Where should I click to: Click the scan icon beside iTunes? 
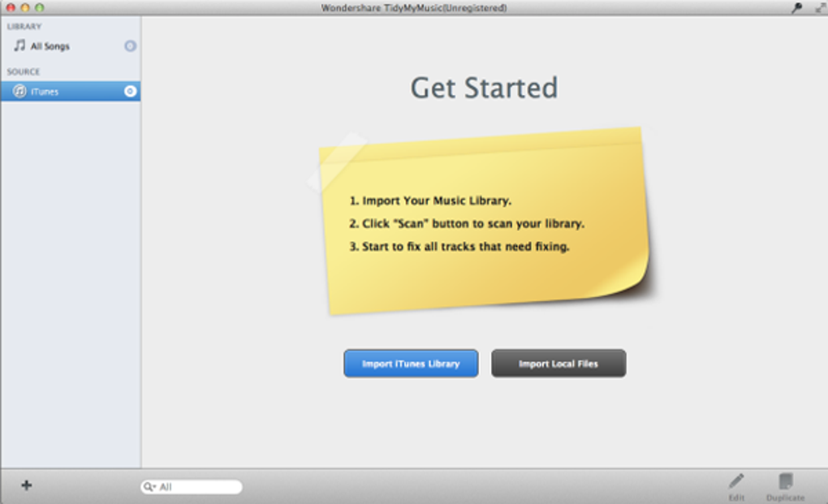coord(130,91)
